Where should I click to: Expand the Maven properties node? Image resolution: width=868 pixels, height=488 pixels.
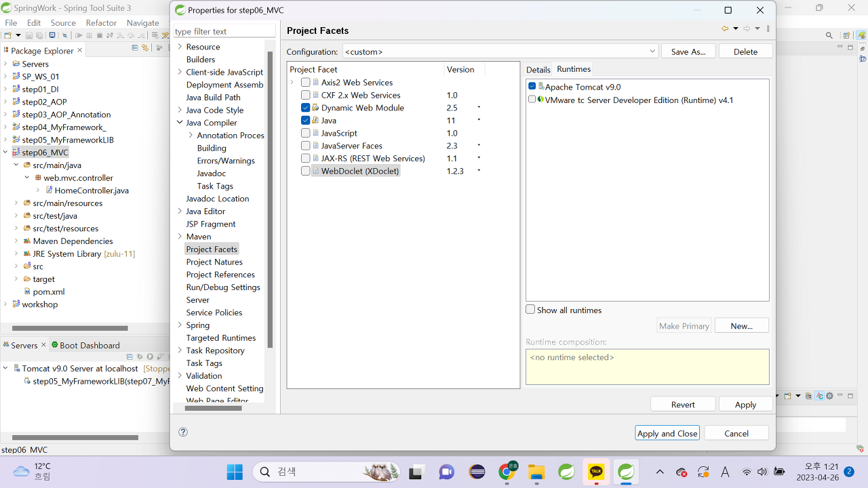(180, 237)
